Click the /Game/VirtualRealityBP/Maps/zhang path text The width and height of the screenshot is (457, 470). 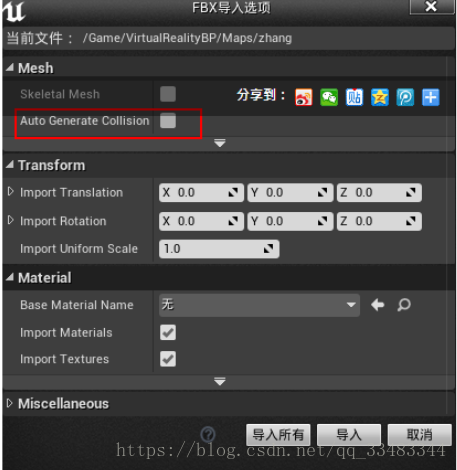187,38
